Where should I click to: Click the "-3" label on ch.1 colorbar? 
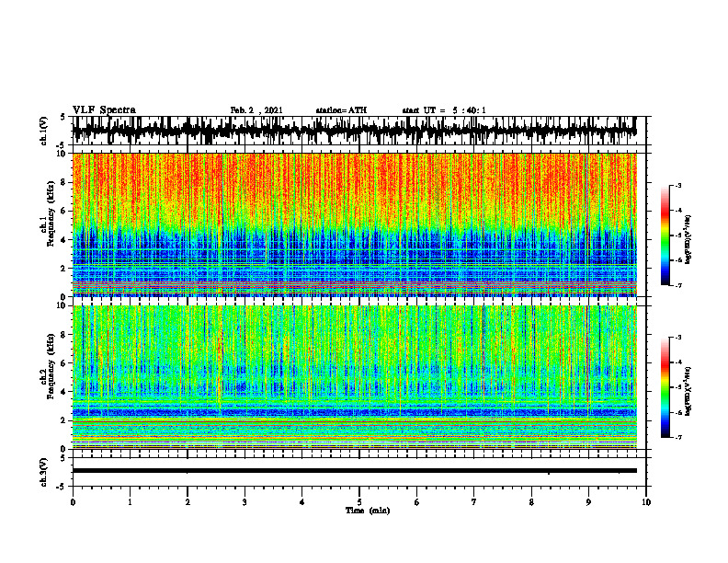coord(678,185)
